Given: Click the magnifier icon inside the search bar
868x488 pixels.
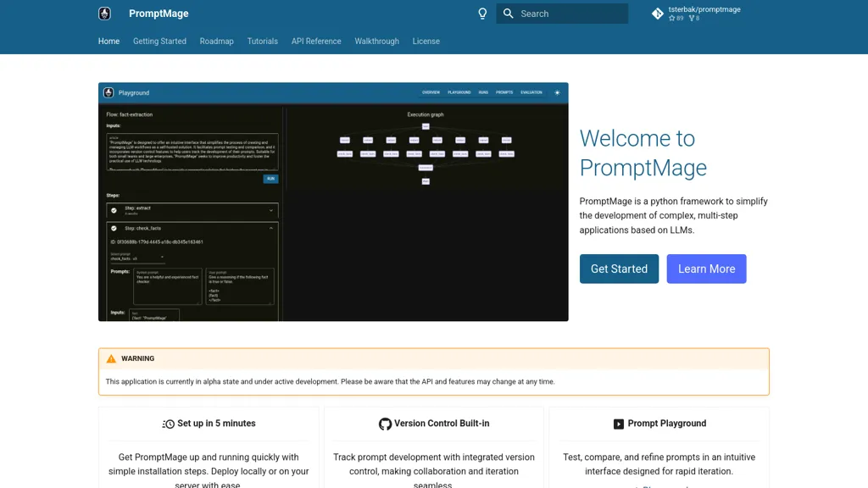Looking at the screenshot, I should pos(508,14).
